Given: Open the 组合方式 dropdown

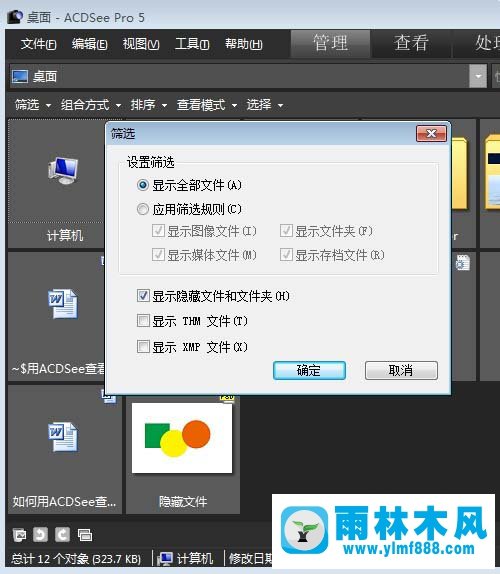Looking at the screenshot, I should point(91,105).
